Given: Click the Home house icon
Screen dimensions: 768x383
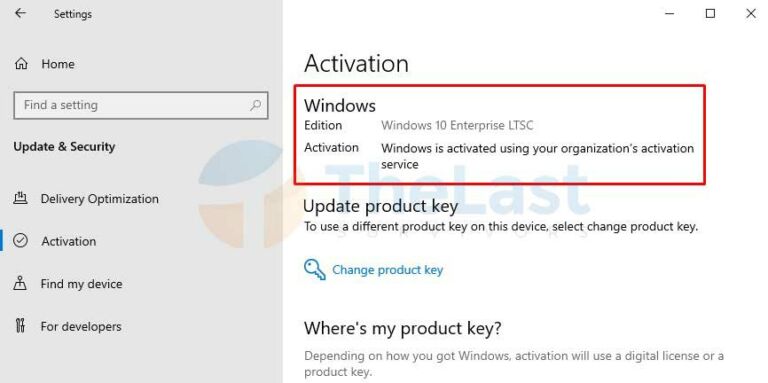Looking at the screenshot, I should [21, 64].
